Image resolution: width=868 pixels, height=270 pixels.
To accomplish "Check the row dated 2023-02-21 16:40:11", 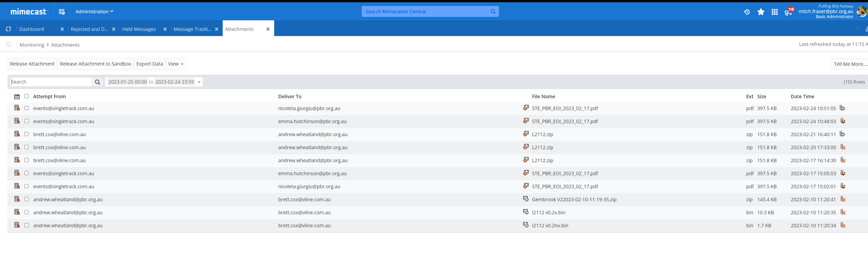I will click(x=27, y=134).
